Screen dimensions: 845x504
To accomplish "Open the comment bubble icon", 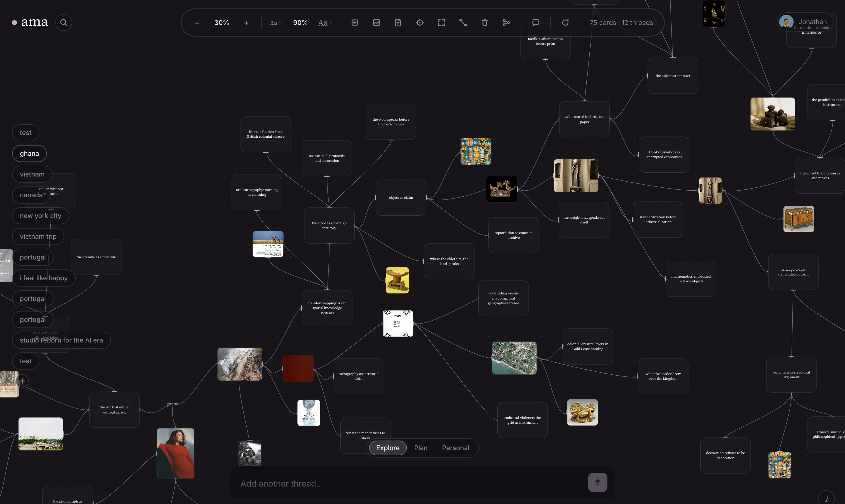I will pyautogui.click(x=536, y=23).
